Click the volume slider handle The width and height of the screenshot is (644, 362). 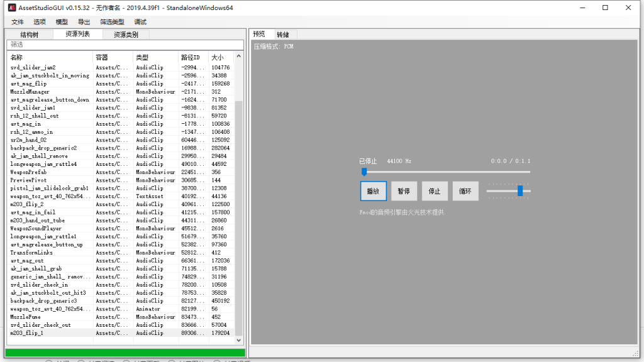pos(520,191)
